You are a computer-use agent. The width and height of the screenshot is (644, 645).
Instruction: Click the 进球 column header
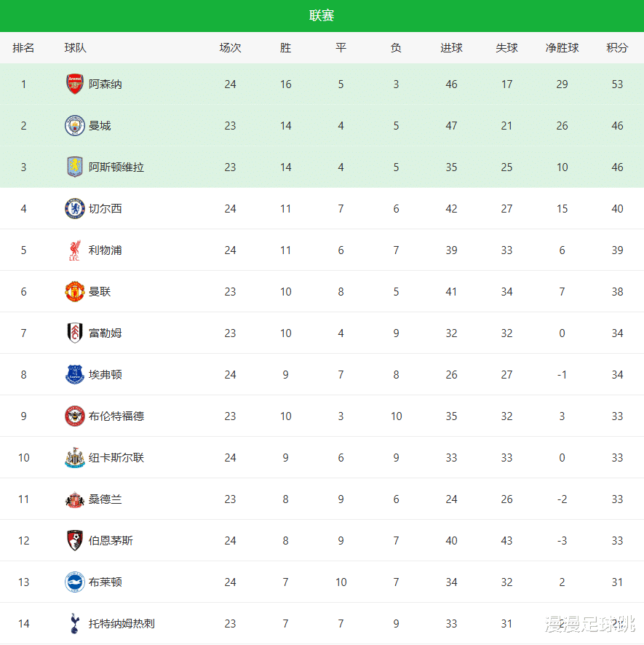click(x=451, y=48)
